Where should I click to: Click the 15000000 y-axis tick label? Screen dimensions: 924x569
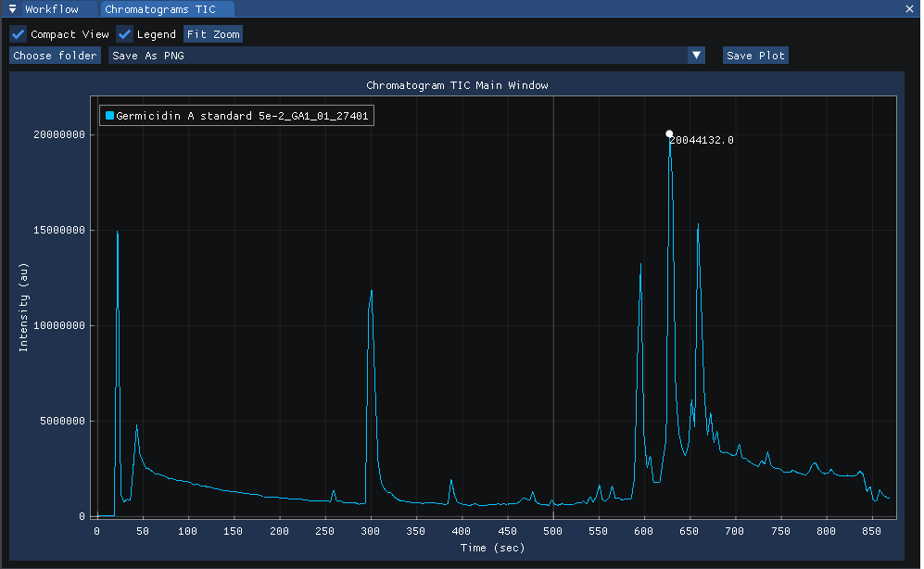click(59, 230)
